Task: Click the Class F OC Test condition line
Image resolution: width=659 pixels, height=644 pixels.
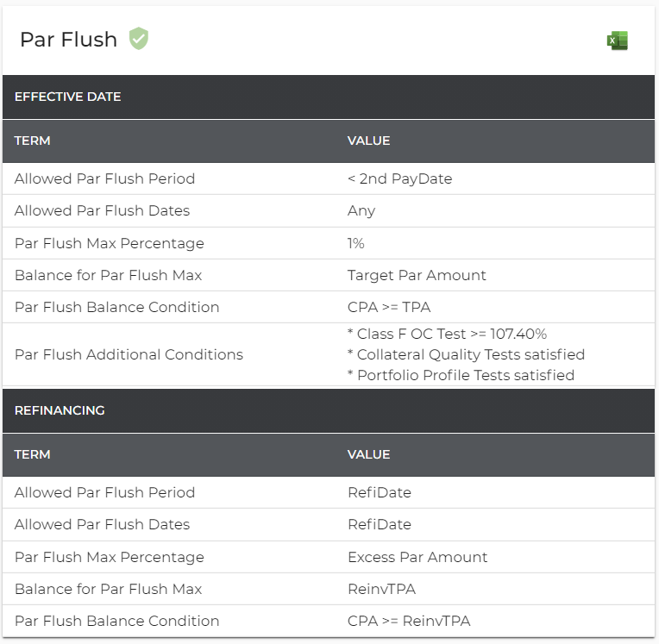Action: click(447, 334)
